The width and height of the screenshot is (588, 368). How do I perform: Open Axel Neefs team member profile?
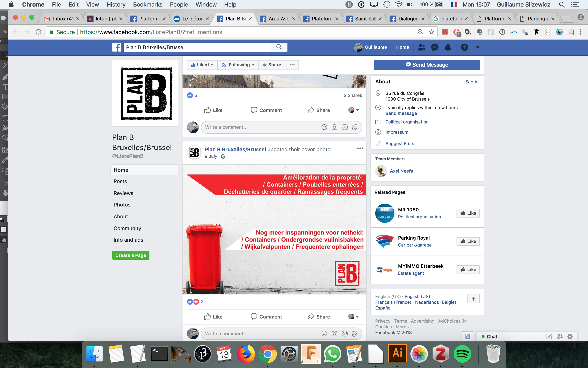[x=401, y=171]
